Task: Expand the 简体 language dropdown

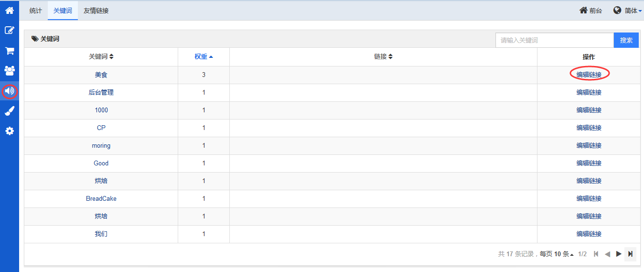Action: coord(628,10)
